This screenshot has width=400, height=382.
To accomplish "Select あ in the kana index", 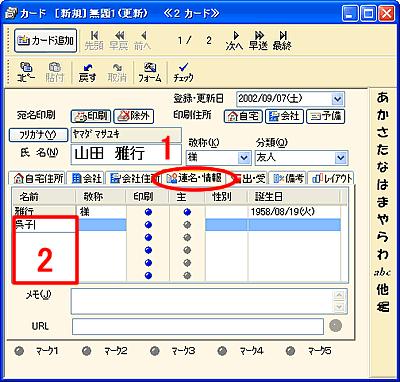I will [x=383, y=97].
